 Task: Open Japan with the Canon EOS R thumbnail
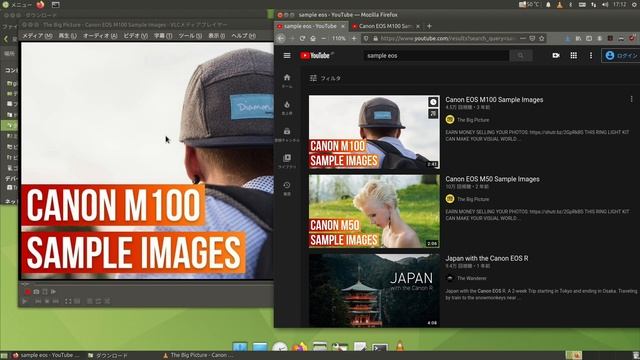tap(374, 290)
